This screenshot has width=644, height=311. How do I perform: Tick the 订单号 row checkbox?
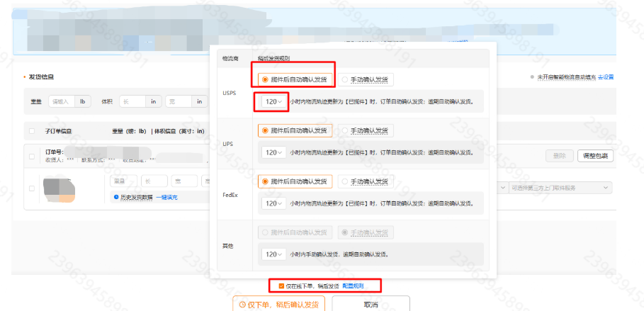(x=32, y=156)
